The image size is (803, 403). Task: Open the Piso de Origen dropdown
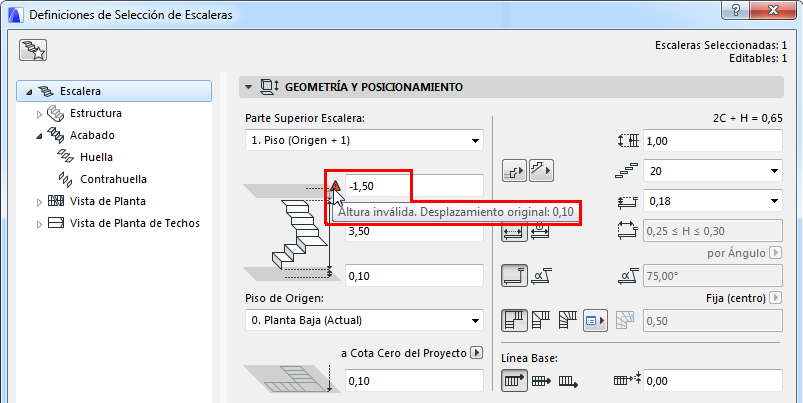click(x=364, y=321)
